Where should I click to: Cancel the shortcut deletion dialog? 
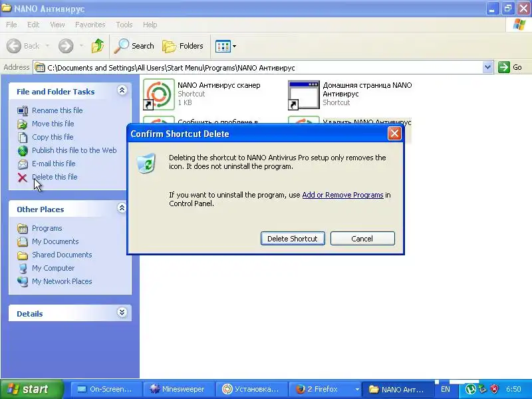point(362,239)
